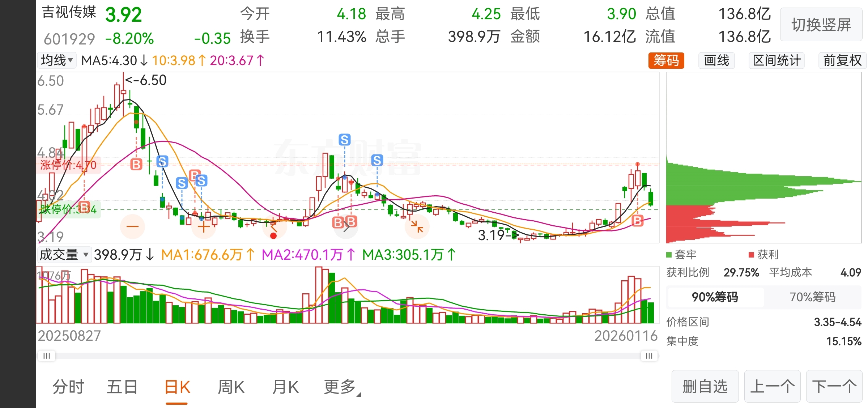Open the 区间统计 range statistics tool
This screenshot has height=408, width=868.
click(776, 60)
